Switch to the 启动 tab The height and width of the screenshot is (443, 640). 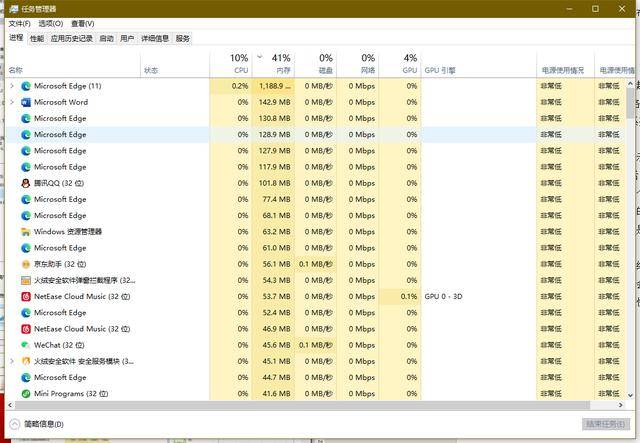click(x=107, y=39)
